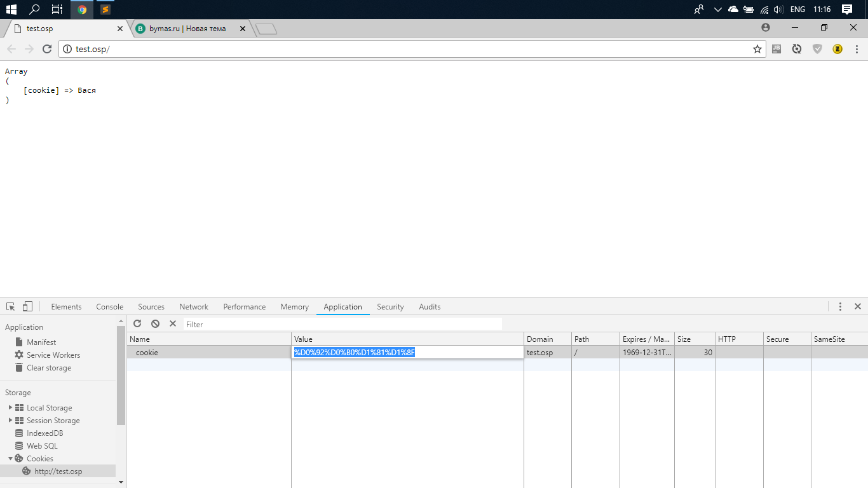
Task: Switch to the Network tab
Action: pyautogui.click(x=194, y=307)
